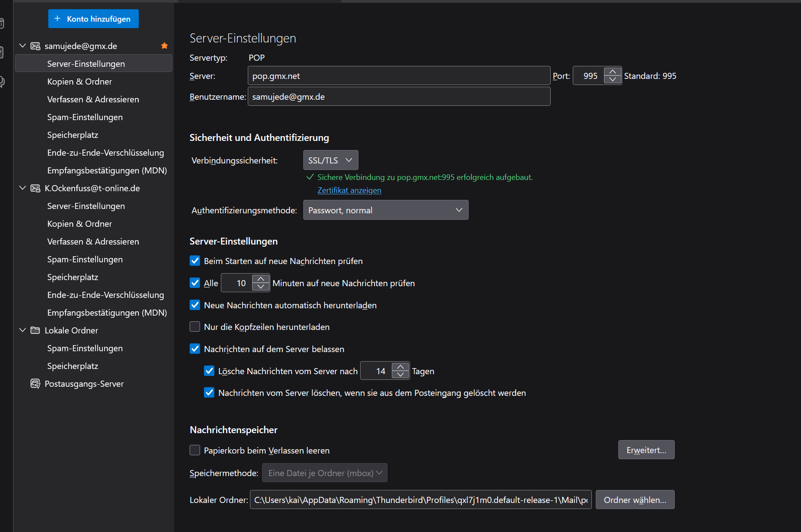801x532 pixels.
Task: Collapse the Lokale Ordner tree
Action: click(23, 330)
